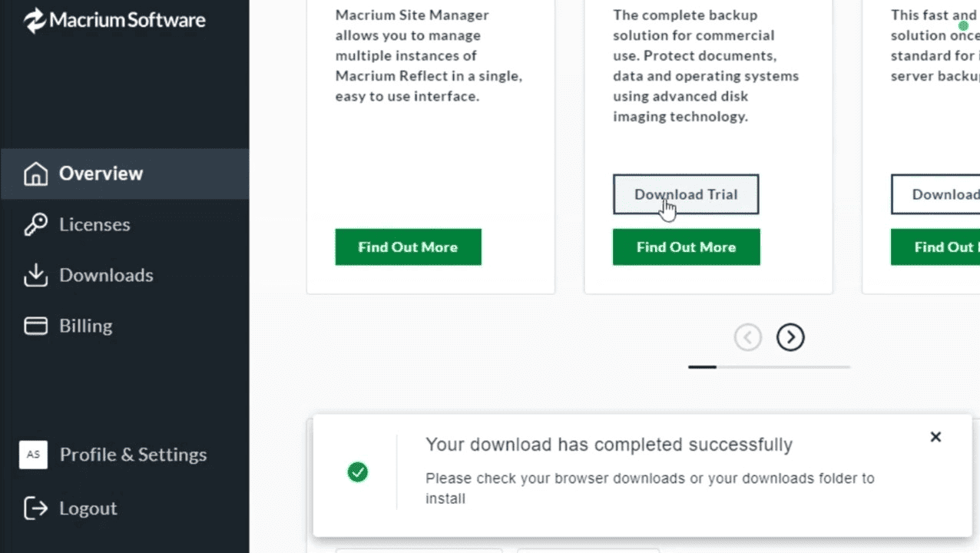The image size is (980, 553).
Task: Go to previous product carousel slide
Action: tap(748, 337)
